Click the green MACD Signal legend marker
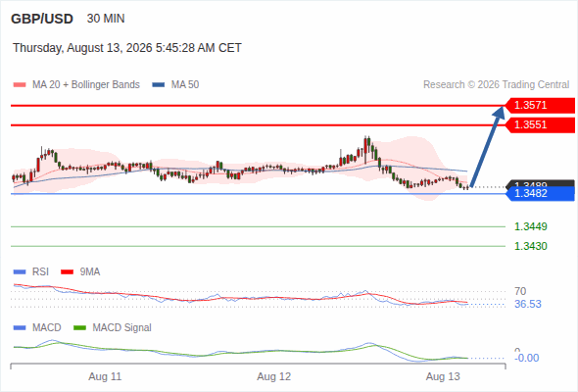578x392 pixels. click(x=79, y=328)
